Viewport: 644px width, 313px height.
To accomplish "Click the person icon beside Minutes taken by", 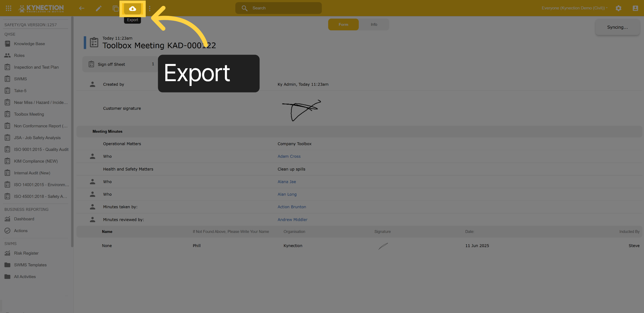I will 93,207.
